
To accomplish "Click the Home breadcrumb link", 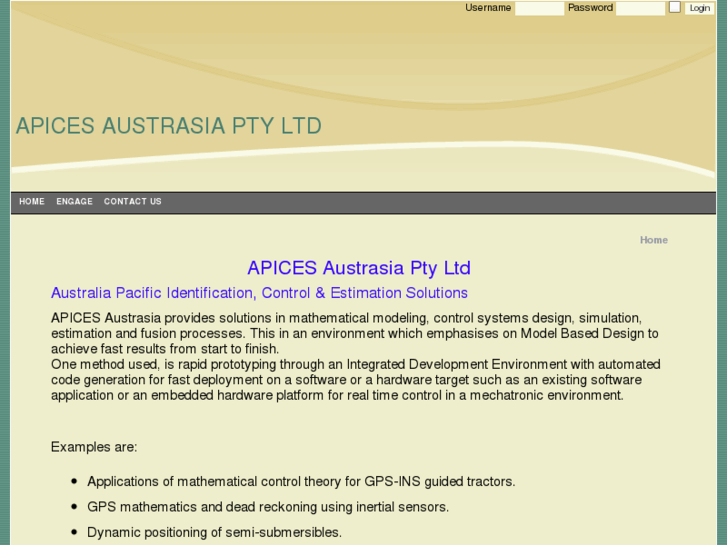I will (x=654, y=240).
